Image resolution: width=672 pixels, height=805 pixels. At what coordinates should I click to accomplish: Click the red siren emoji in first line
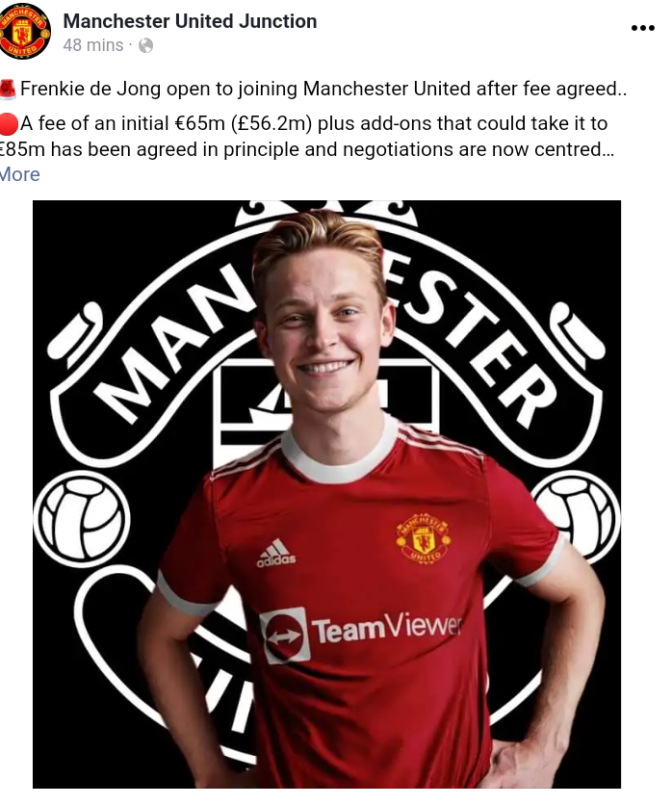(x=8, y=89)
